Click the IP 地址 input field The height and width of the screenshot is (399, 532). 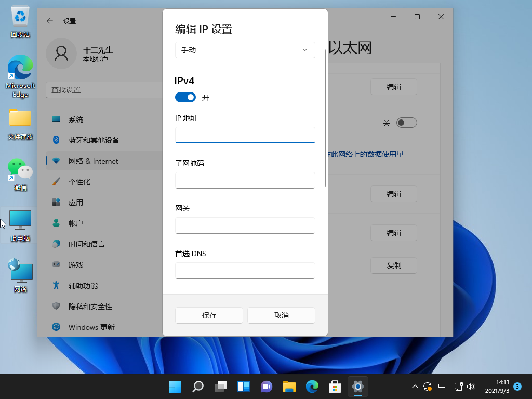coord(245,135)
